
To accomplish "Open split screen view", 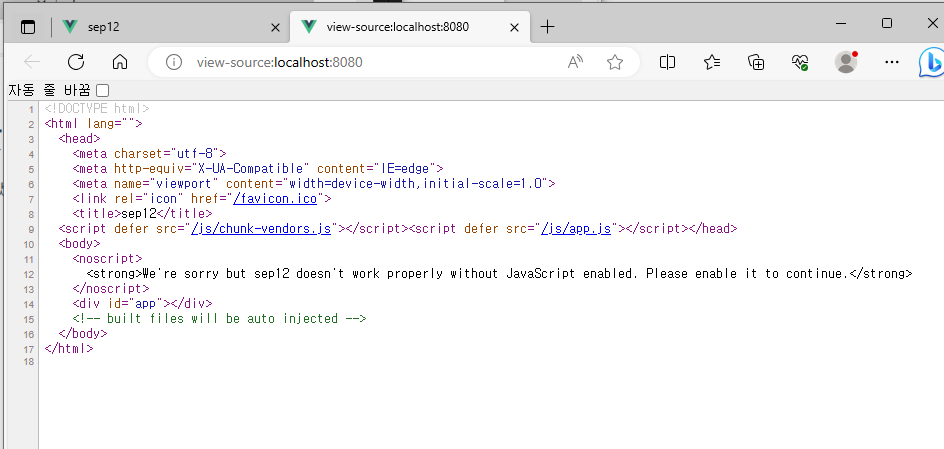I will pos(667,62).
